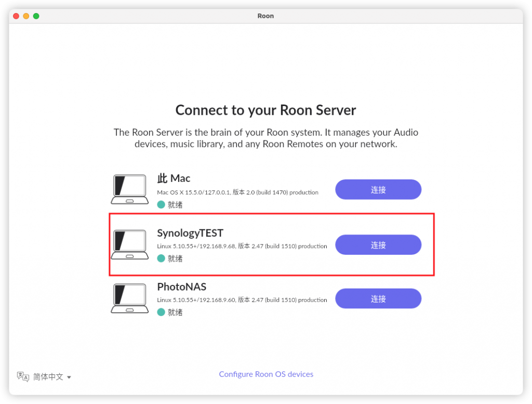This screenshot has height=404, width=532.
Task: Select the PhotoNAS server name
Action: [182, 287]
